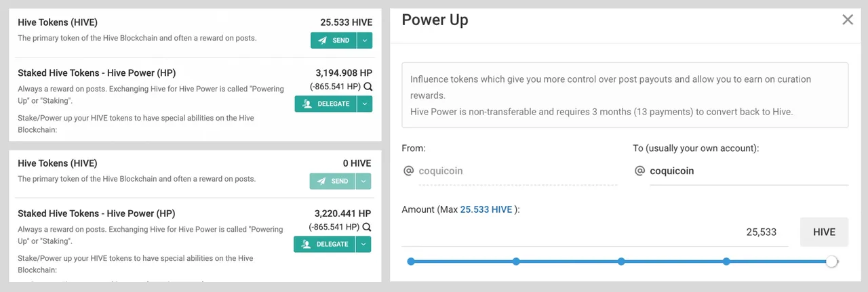Click faded SEND button beside 0 HIVE
The height and width of the screenshot is (292, 868).
coord(334,181)
